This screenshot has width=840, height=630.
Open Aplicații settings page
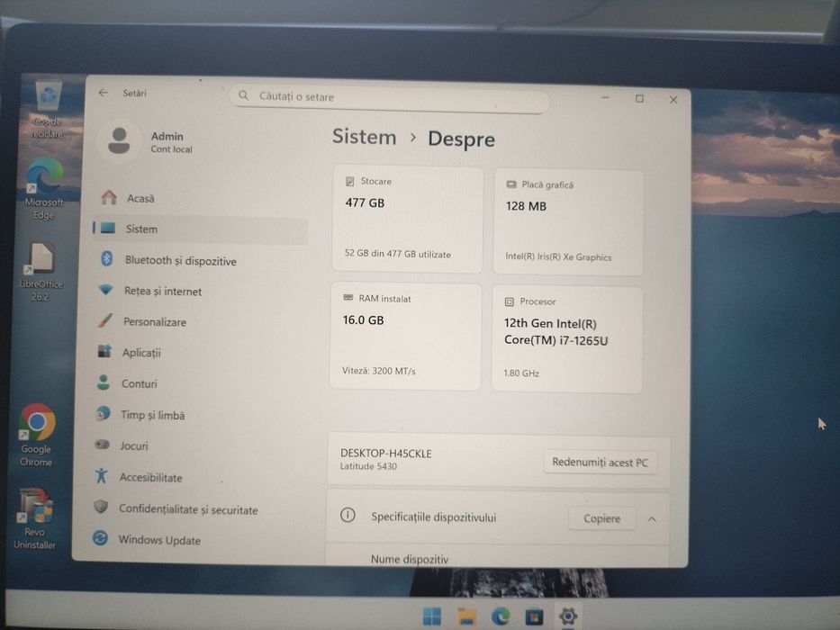[141, 353]
